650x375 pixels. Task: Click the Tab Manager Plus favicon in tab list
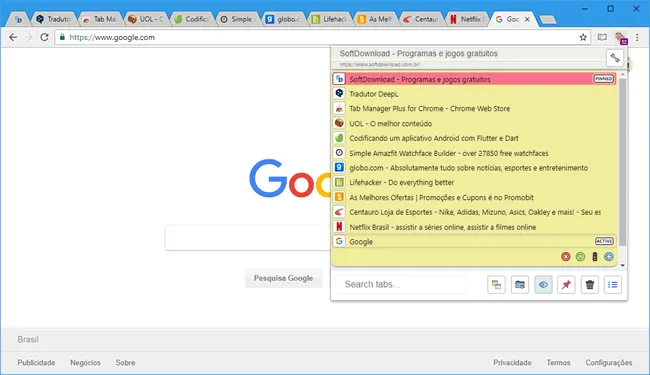point(339,108)
